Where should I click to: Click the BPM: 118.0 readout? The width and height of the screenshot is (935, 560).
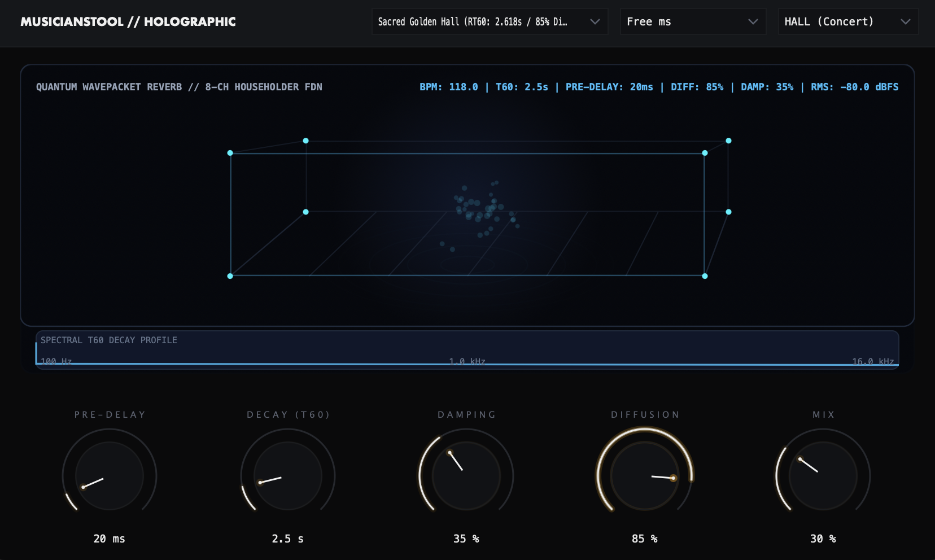pos(449,87)
